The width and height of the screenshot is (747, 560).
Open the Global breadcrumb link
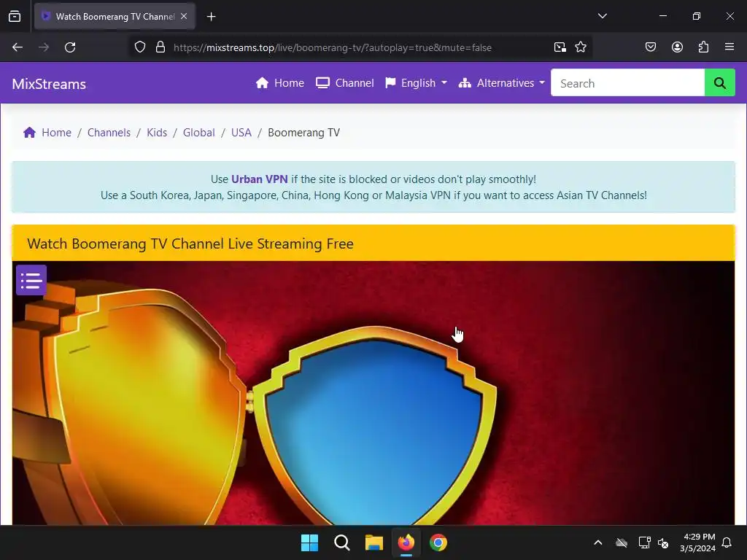click(x=198, y=133)
